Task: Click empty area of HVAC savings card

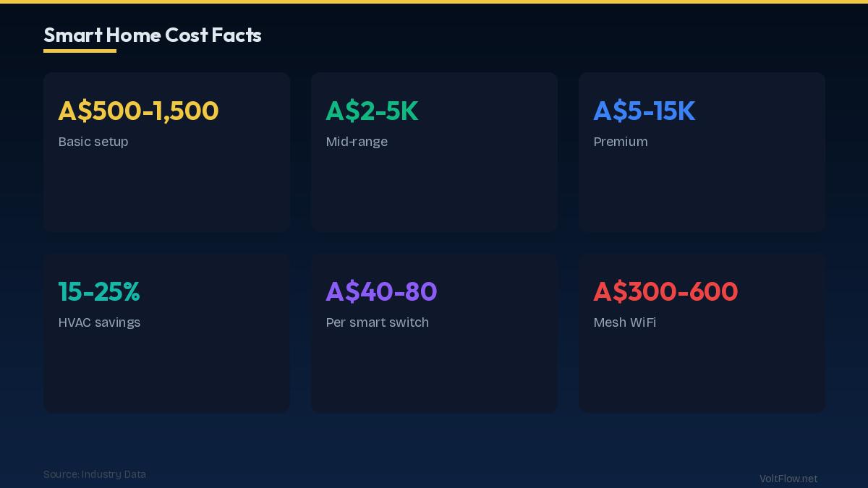Action: point(166,372)
